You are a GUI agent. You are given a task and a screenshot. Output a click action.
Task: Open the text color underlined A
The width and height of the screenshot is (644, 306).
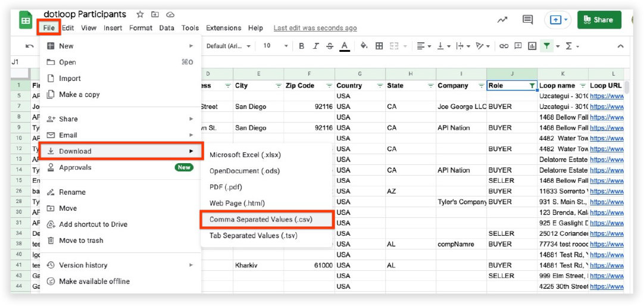coord(345,46)
